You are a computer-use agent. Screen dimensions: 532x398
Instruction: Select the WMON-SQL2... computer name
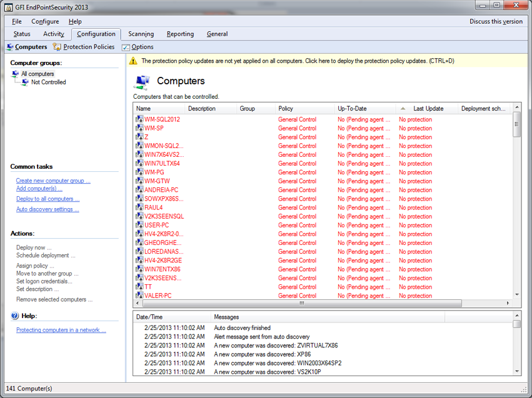point(164,146)
